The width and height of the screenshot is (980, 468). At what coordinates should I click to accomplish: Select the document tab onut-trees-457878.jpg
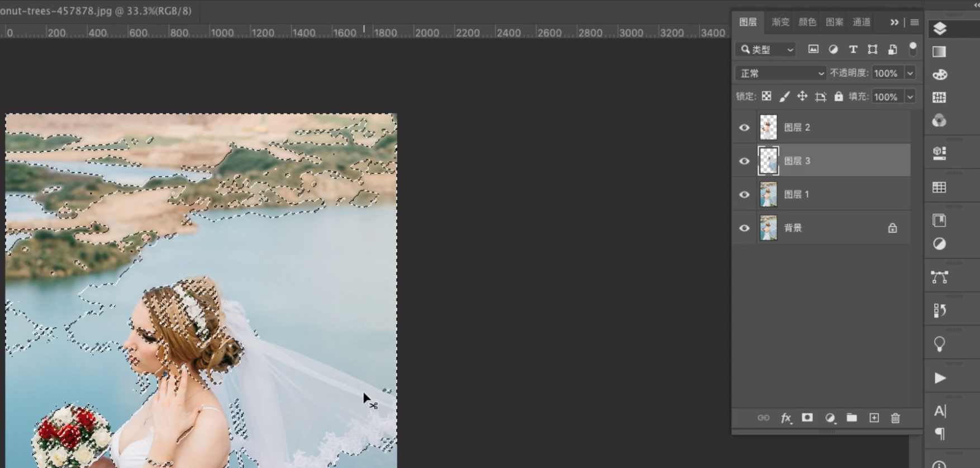click(x=96, y=11)
